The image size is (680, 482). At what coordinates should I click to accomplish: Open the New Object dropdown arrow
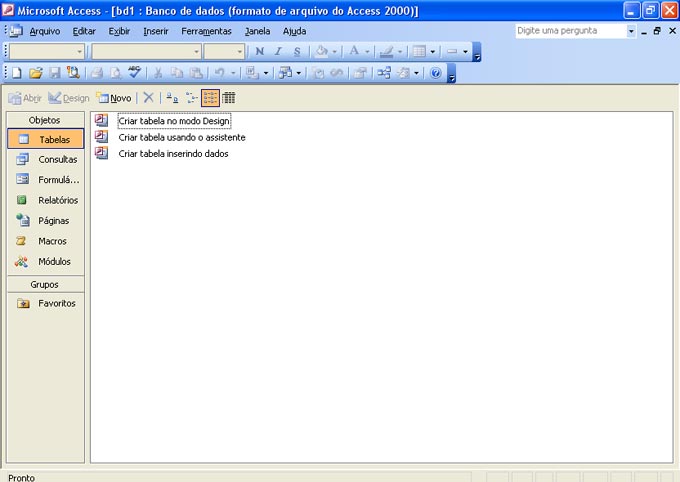416,73
